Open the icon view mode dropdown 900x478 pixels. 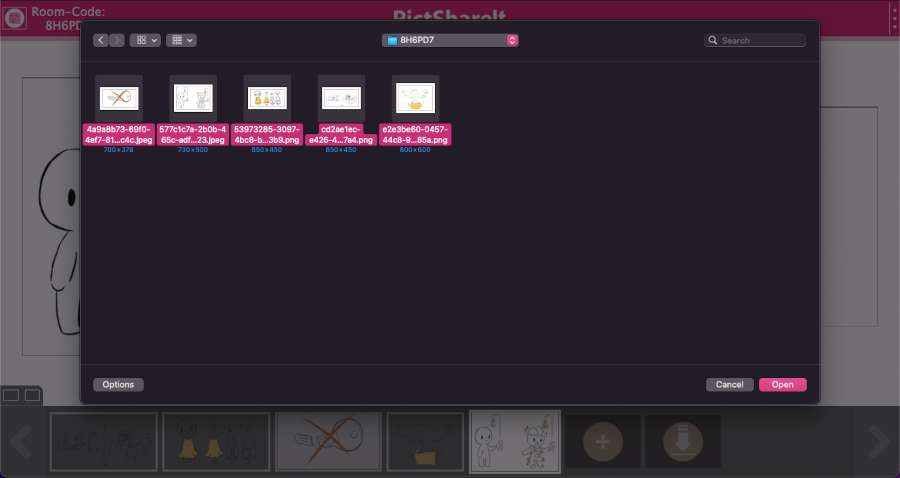145,40
